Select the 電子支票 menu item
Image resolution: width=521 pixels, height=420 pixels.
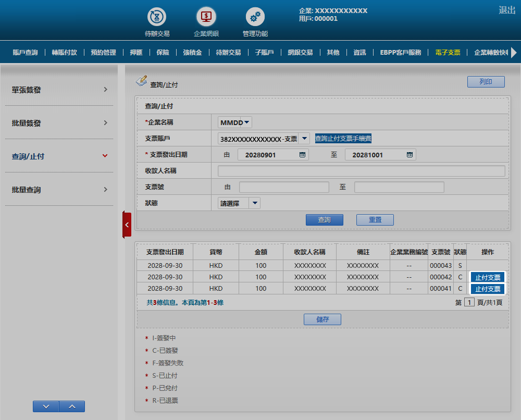[x=448, y=53]
